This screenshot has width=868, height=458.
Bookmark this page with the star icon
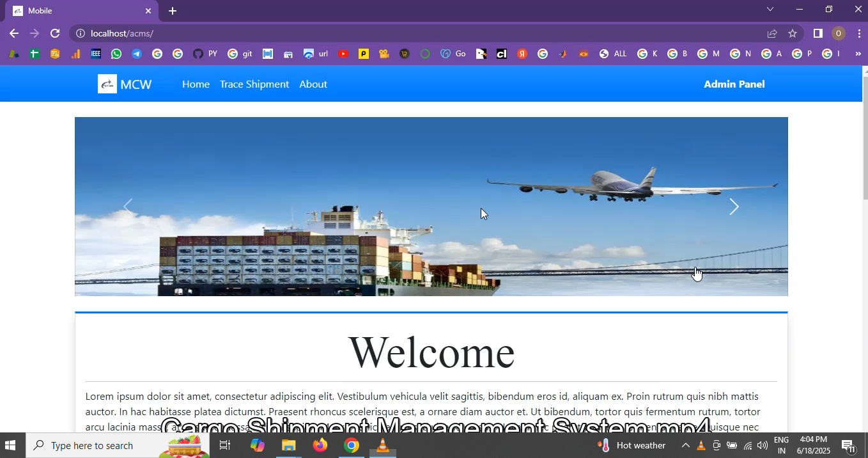tap(793, 33)
